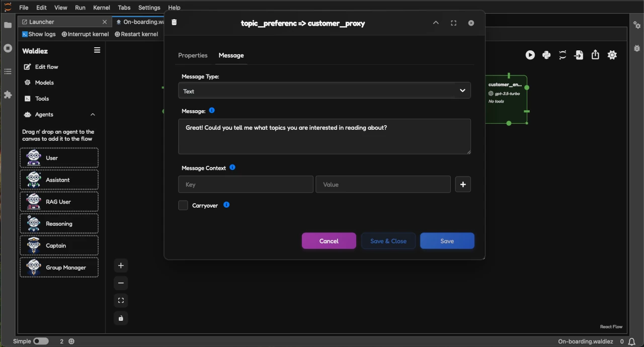Click the Save & Close button
644x347 pixels.
pos(388,241)
